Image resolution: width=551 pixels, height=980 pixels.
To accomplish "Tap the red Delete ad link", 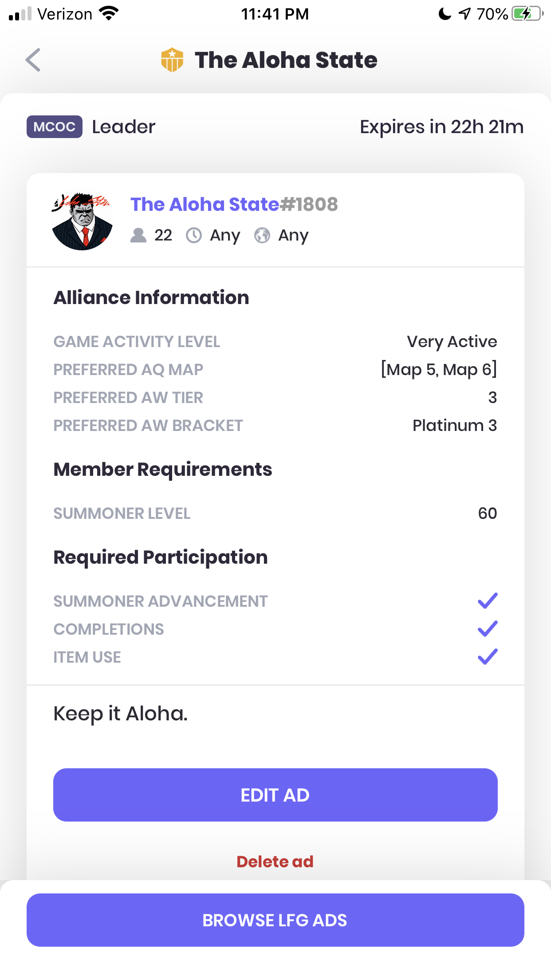I will point(275,861).
